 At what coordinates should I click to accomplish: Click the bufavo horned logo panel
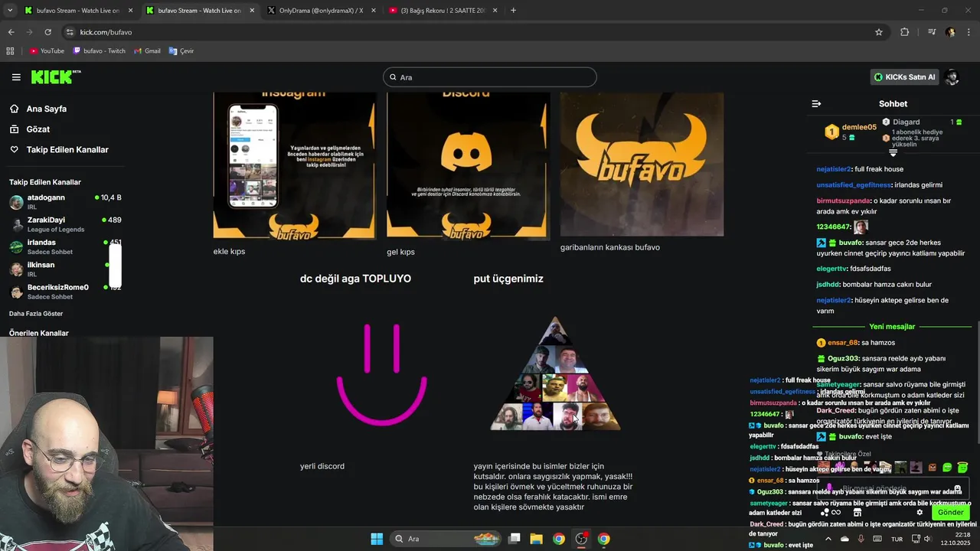[x=642, y=164]
